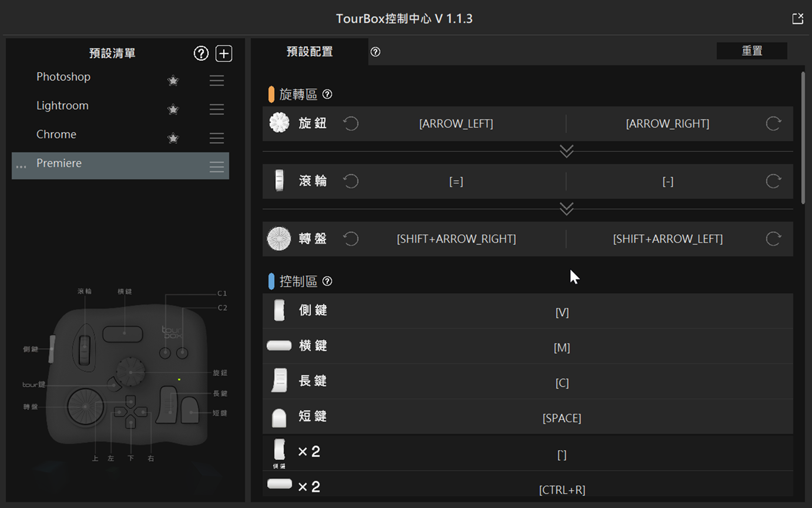The image size is (812, 508).
Task: Toggle the star on Chrome preset
Action: click(x=173, y=138)
